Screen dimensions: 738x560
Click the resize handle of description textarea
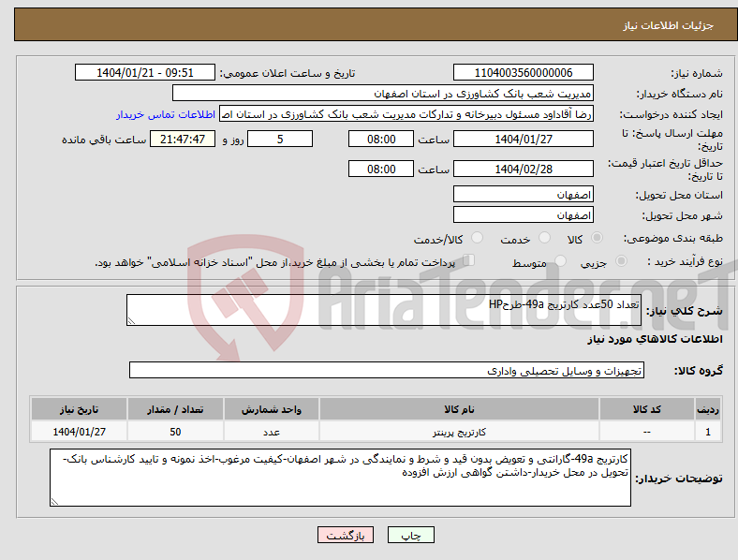[131, 321]
